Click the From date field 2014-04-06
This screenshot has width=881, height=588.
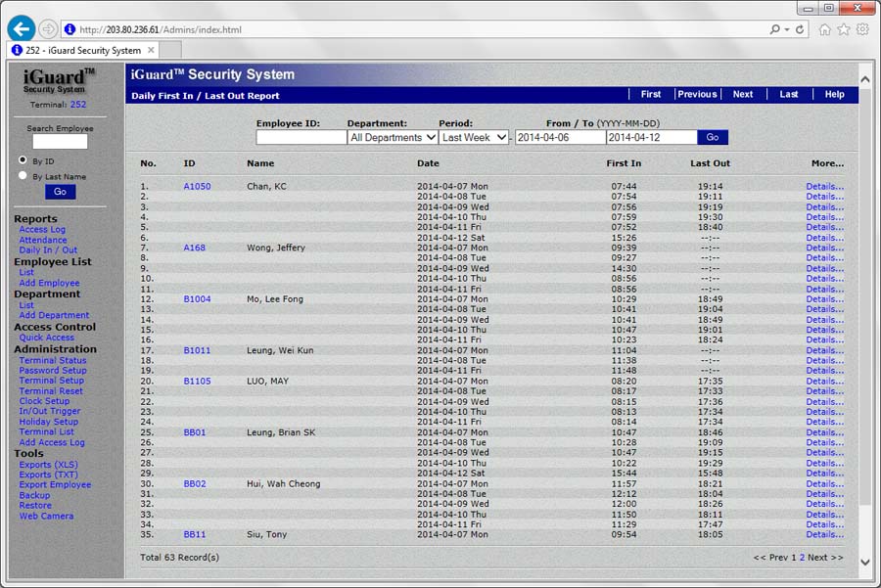pos(560,137)
